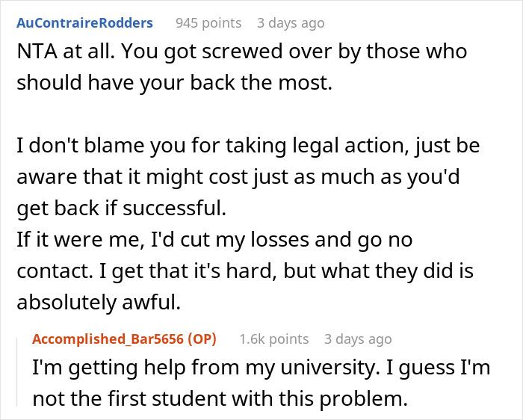Click the (OP) tag beside the username
The height and width of the screenshot is (420, 523).
(x=202, y=339)
